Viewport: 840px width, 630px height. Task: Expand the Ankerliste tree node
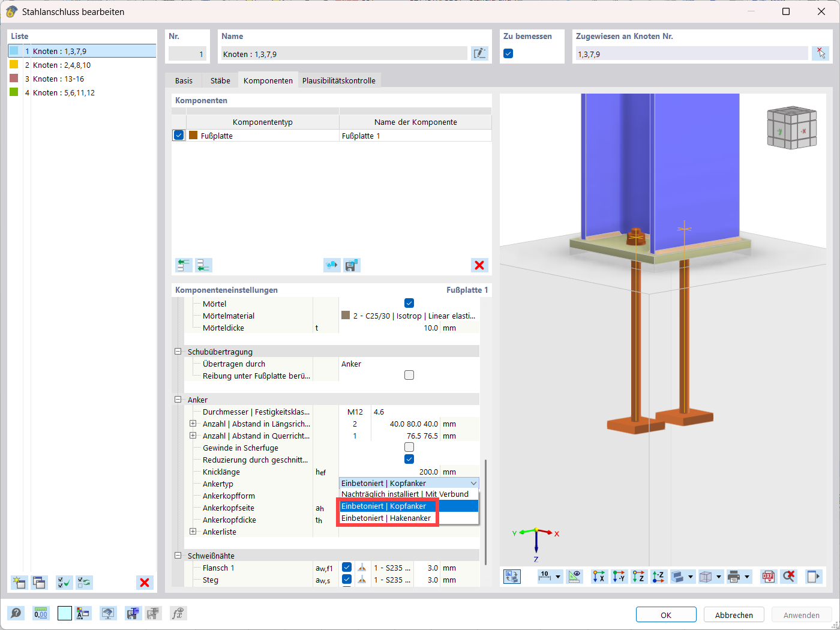(x=193, y=532)
